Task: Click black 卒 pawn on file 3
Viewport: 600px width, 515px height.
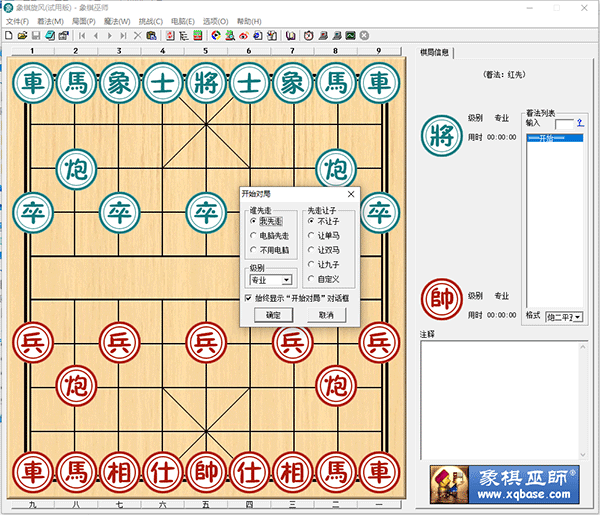Action: (119, 212)
